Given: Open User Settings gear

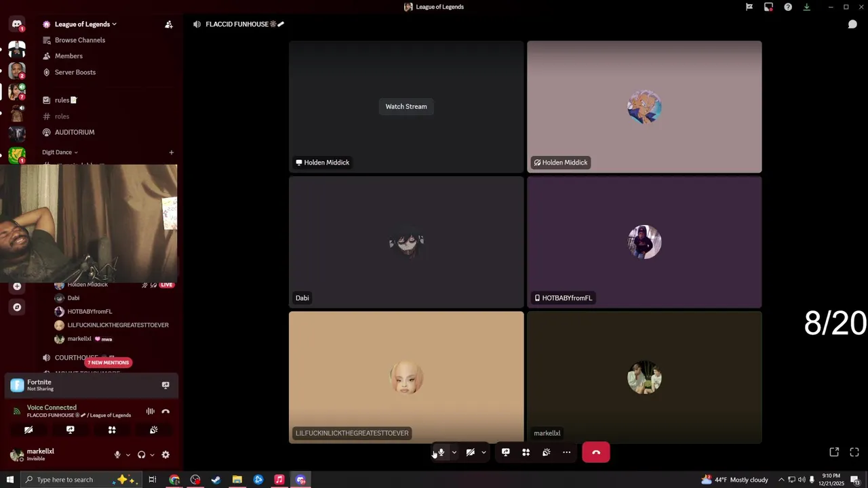Looking at the screenshot, I should point(165,455).
